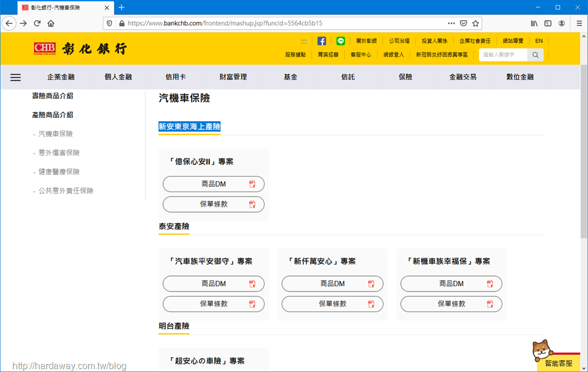Open the 保險 navigation menu
The width and height of the screenshot is (588, 372).
(x=405, y=77)
